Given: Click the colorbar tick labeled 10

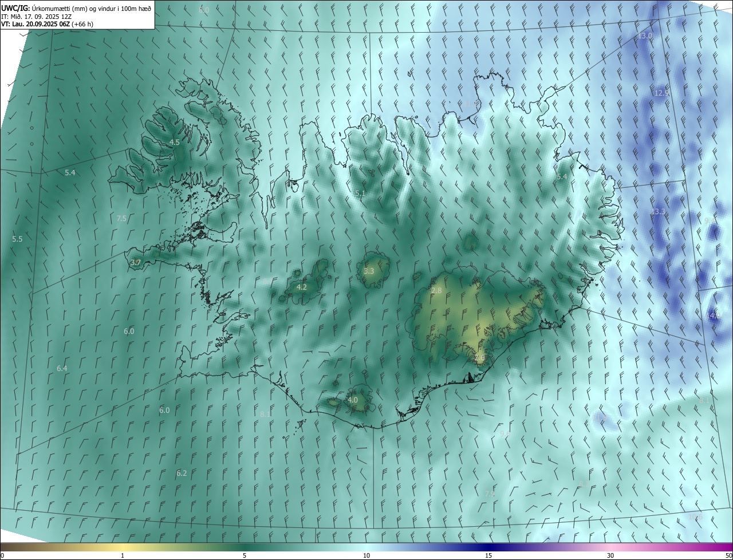Looking at the screenshot, I should (366, 555).
